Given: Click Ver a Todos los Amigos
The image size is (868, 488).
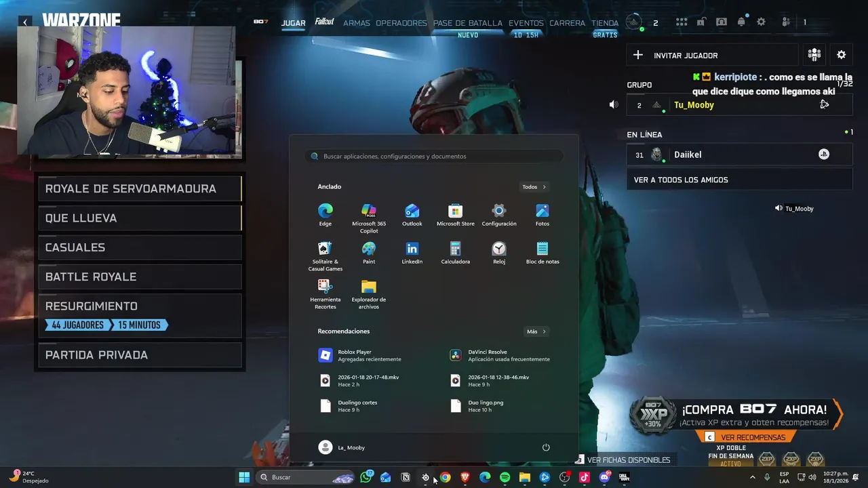Looking at the screenshot, I should [x=739, y=180].
